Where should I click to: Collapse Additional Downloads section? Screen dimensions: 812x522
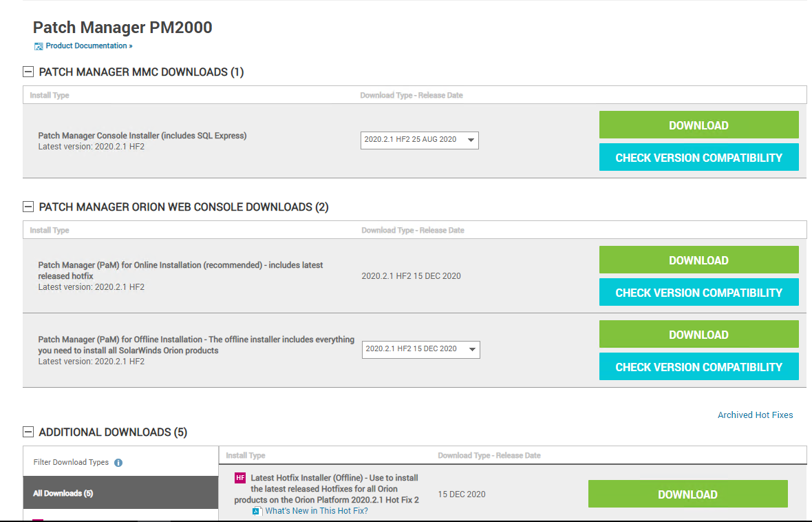click(x=28, y=432)
